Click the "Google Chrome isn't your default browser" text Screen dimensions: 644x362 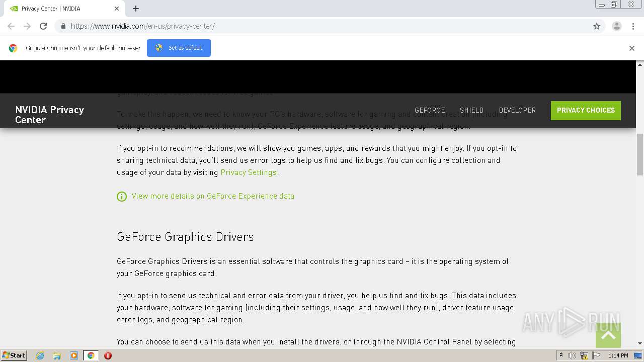click(83, 48)
